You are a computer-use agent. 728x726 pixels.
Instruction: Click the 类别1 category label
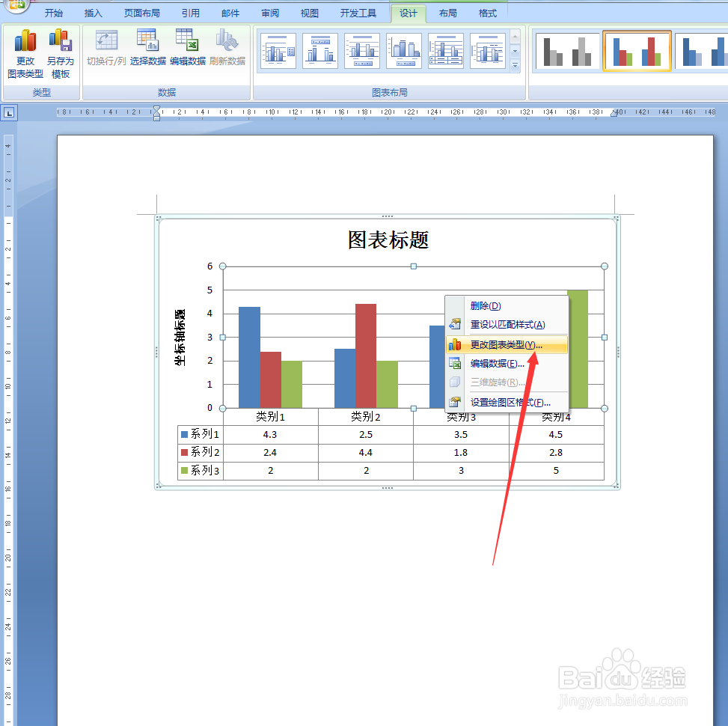pos(270,417)
